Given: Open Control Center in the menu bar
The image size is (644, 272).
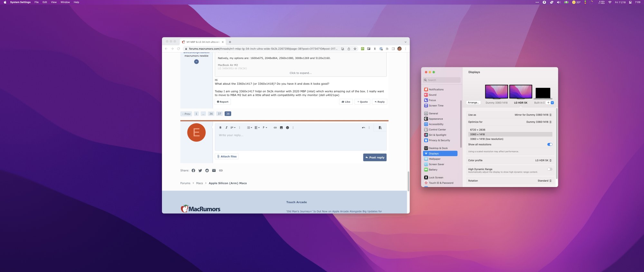Looking at the screenshot, I should pyautogui.click(x=630, y=2).
